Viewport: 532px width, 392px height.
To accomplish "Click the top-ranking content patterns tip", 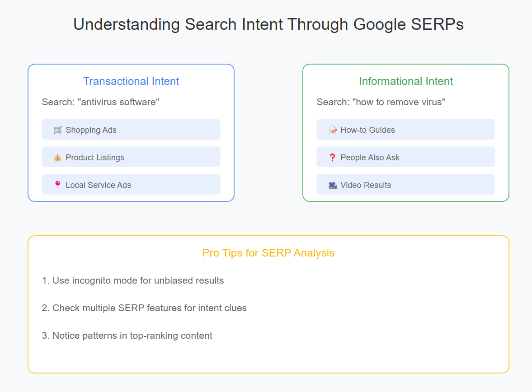I will coord(127,336).
